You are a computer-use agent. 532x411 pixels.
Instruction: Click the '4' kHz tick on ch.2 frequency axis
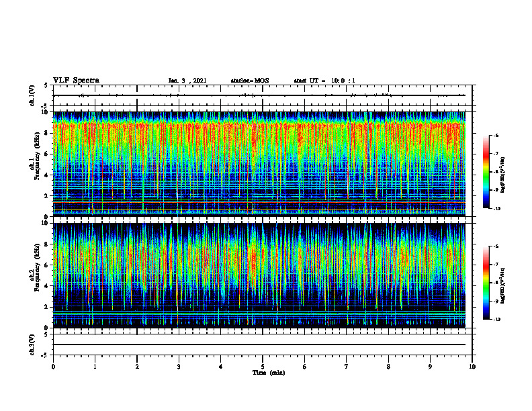[x=47, y=286]
